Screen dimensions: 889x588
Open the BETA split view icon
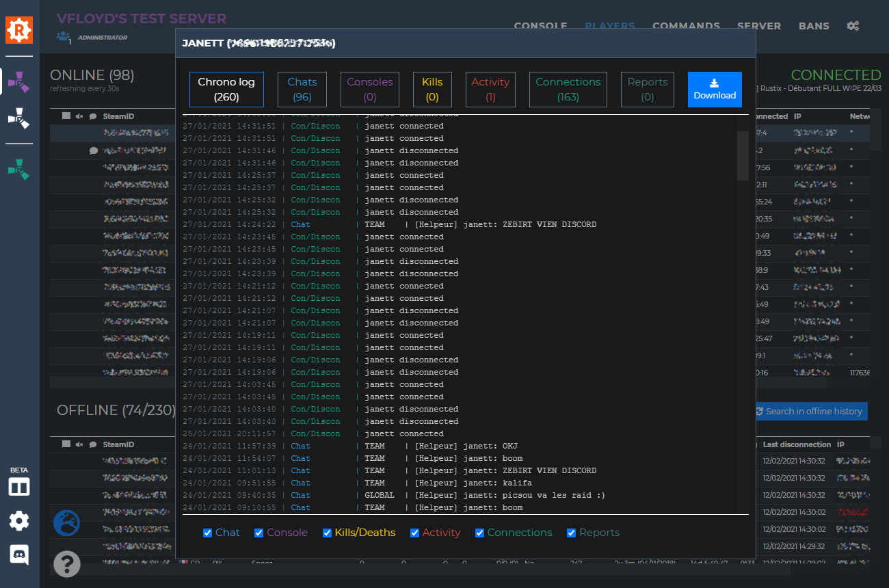19,487
